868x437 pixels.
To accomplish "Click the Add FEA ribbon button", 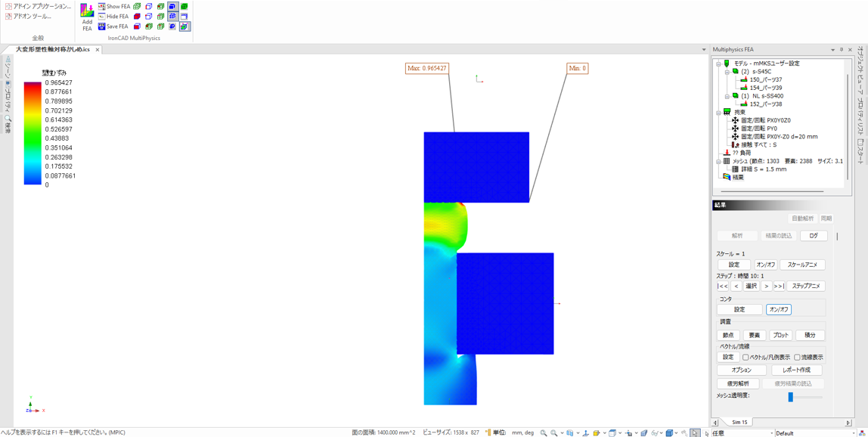I will (x=87, y=17).
